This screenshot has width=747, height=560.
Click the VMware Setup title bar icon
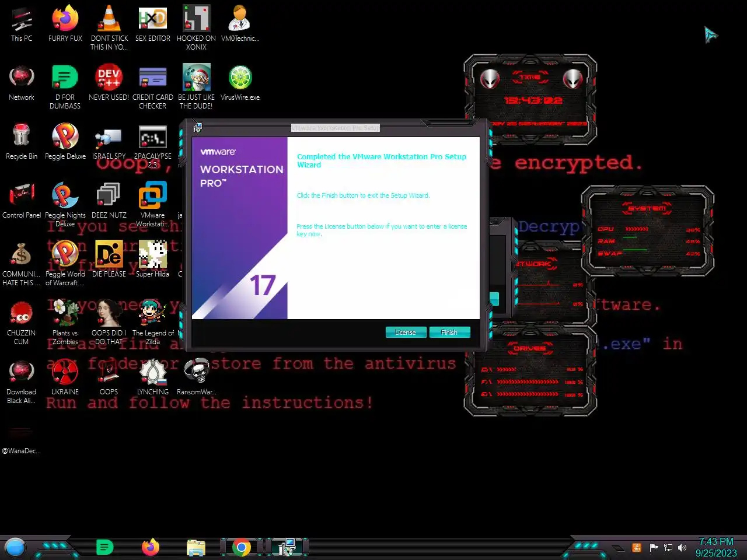[198, 128]
